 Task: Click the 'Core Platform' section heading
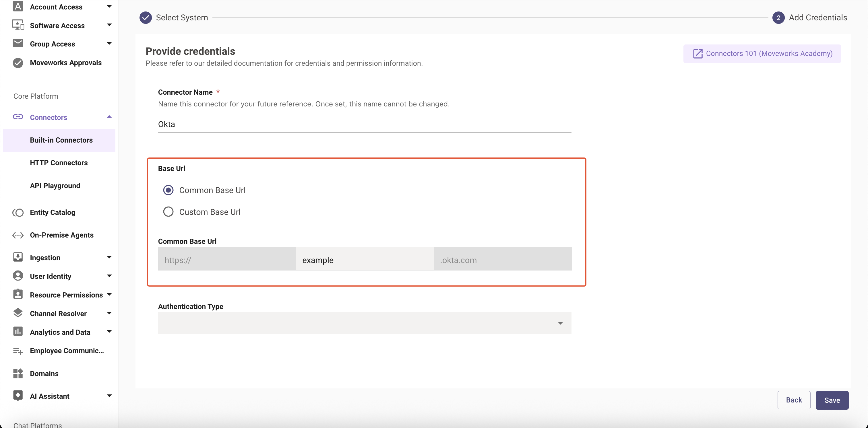coord(36,96)
